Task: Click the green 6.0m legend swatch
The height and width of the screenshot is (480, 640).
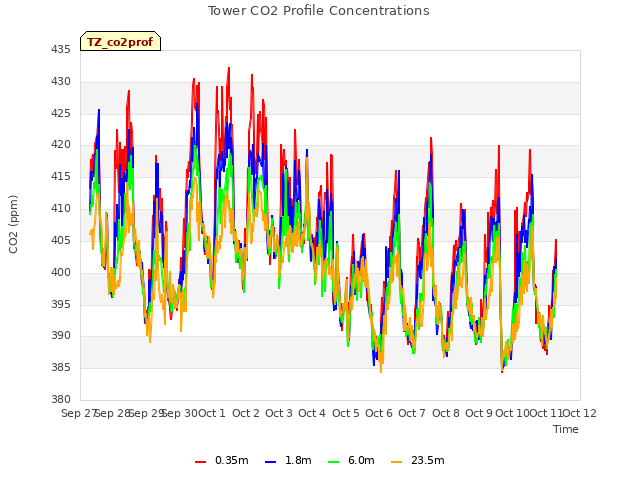Action: (333, 462)
